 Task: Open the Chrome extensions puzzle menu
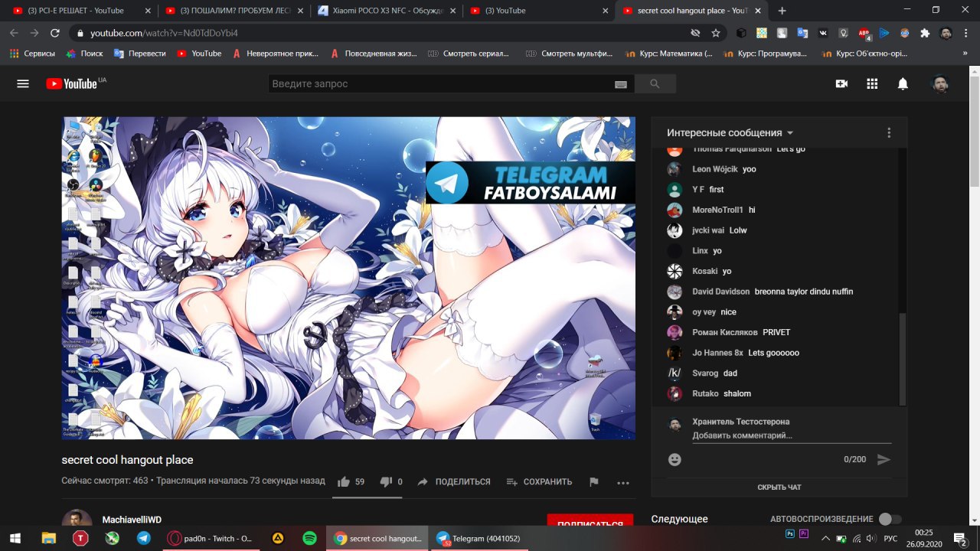[925, 33]
